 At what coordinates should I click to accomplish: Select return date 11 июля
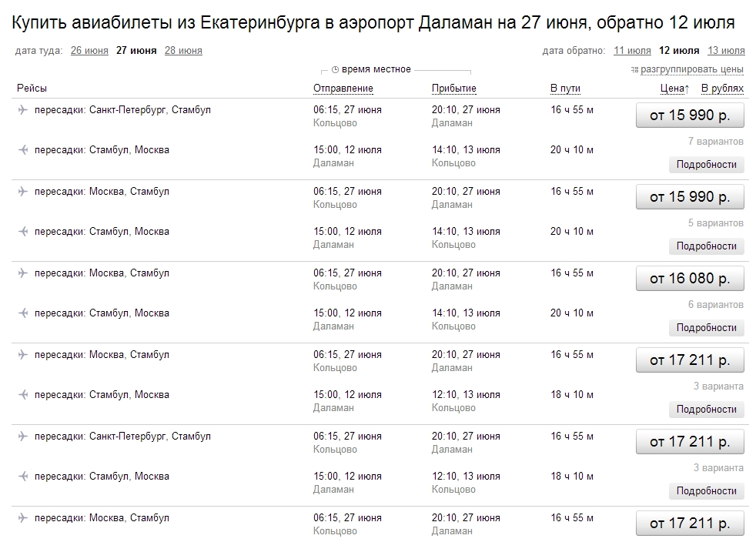[632, 51]
